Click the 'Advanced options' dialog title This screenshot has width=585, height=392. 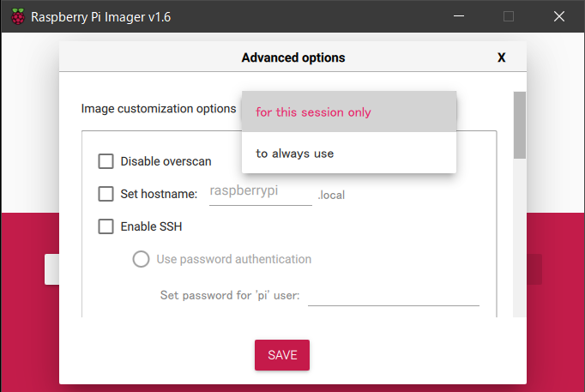point(293,57)
